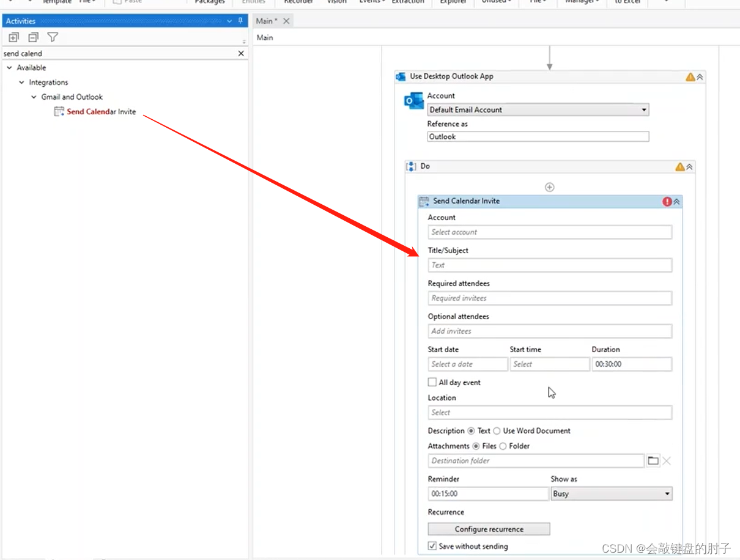Switch to the Main workflow tab
Screen dimensions: 740x560
[x=267, y=21]
